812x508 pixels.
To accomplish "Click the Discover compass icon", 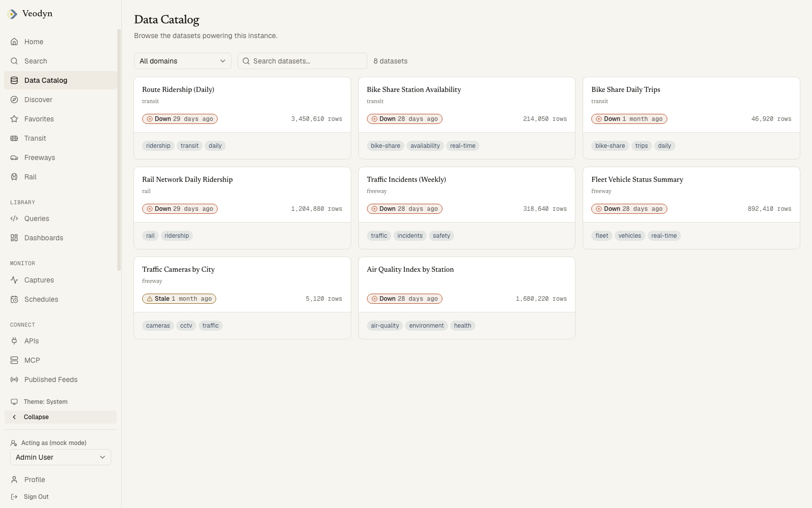I will 14,100.
